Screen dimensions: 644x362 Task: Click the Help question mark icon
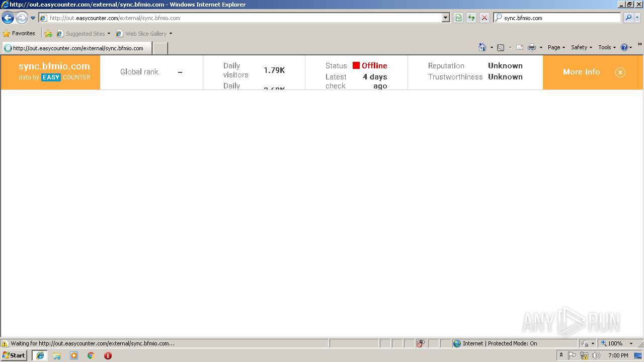[x=624, y=47]
